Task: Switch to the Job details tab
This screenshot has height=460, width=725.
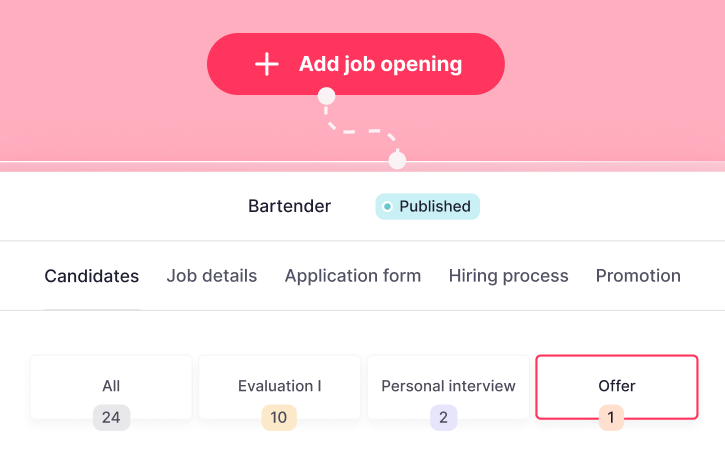Action: coord(212,276)
